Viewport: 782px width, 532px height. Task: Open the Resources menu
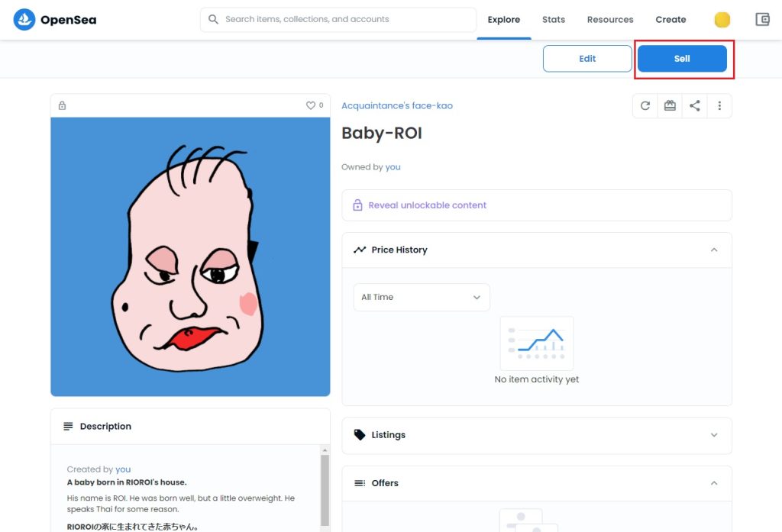(610, 19)
